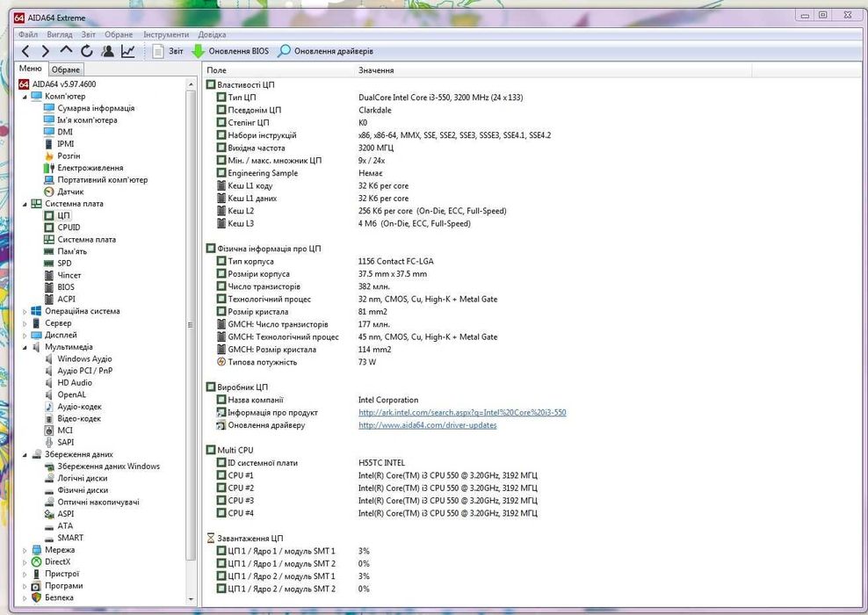The width and height of the screenshot is (868, 615).
Task: Select the CPU #1 row
Action: pyautogui.click(x=376, y=475)
